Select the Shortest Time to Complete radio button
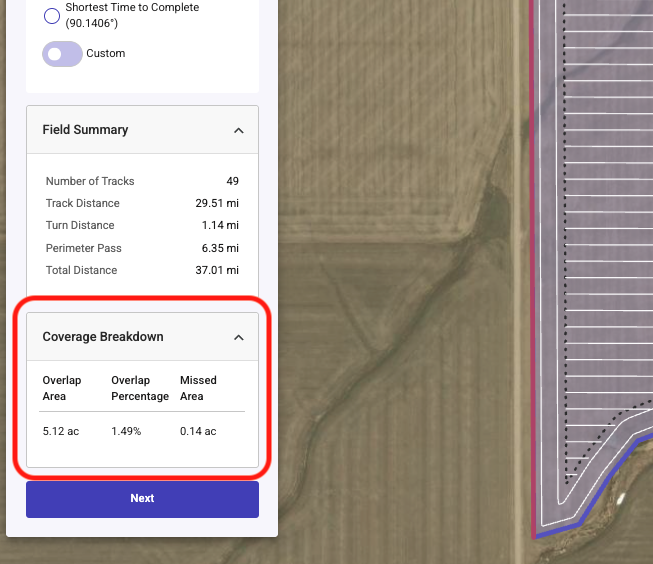 52,16
